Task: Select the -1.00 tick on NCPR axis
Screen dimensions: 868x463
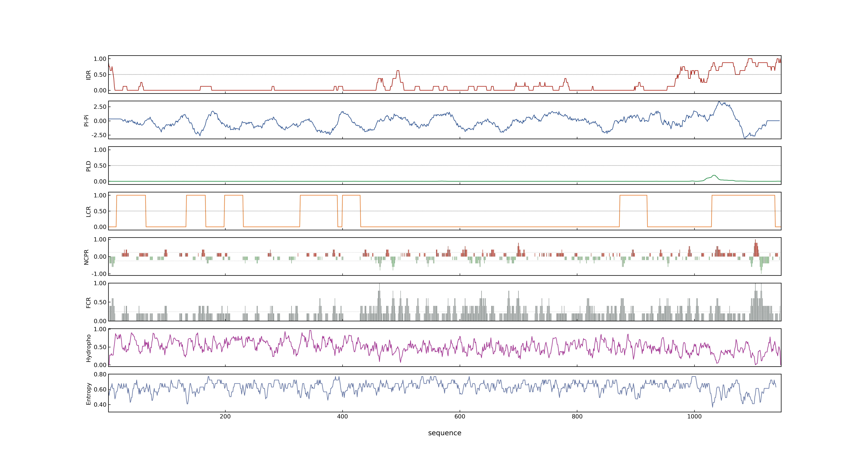Action: pos(99,274)
